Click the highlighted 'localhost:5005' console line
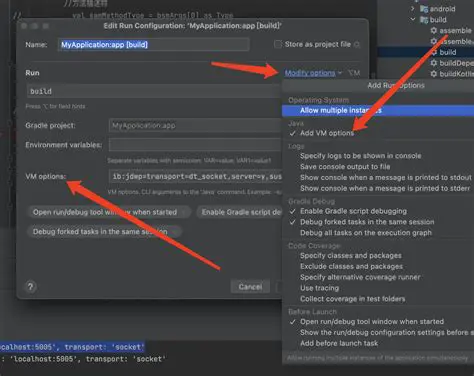The image size is (474, 376). tap(72, 347)
